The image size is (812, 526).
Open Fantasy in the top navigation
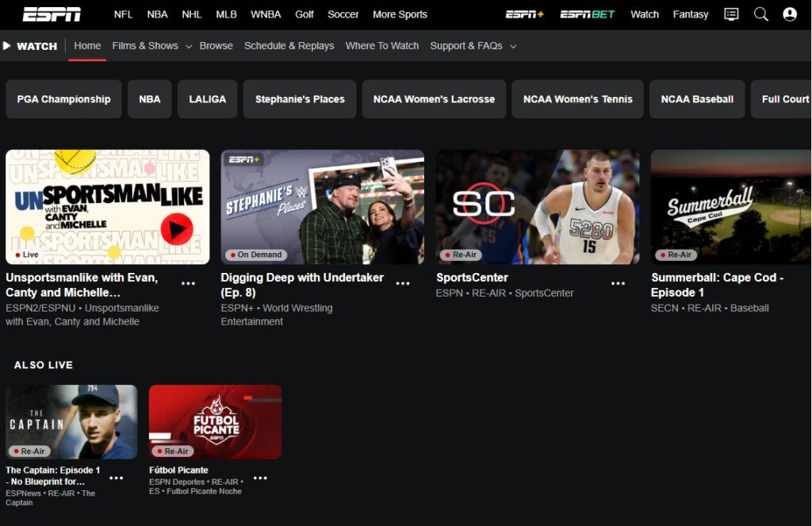(691, 14)
